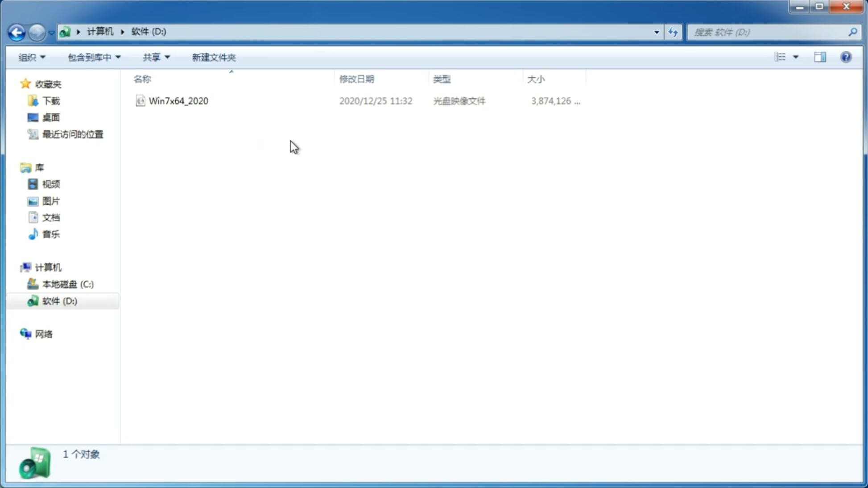The height and width of the screenshot is (488, 868).
Task: Select 名称 column header
Action: pyautogui.click(x=142, y=79)
